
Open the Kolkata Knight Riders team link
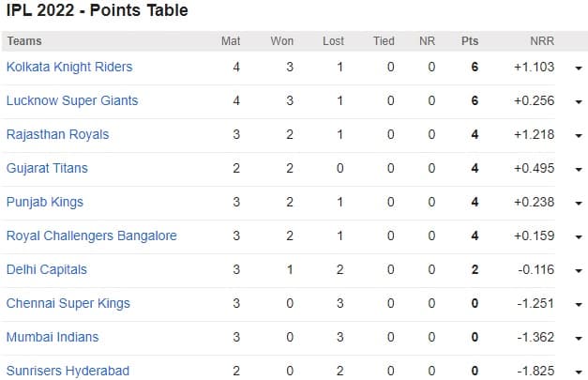coord(69,68)
